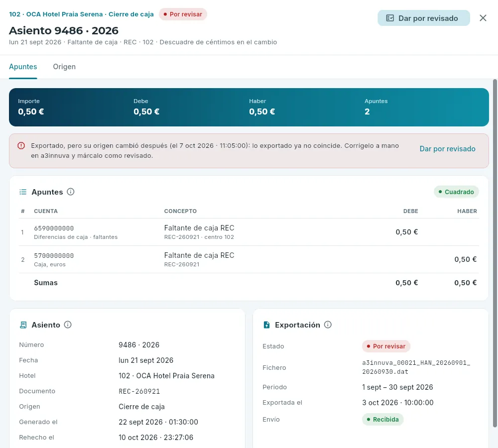Click the HABER column header
The height and width of the screenshot is (448, 498).
[x=467, y=211]
